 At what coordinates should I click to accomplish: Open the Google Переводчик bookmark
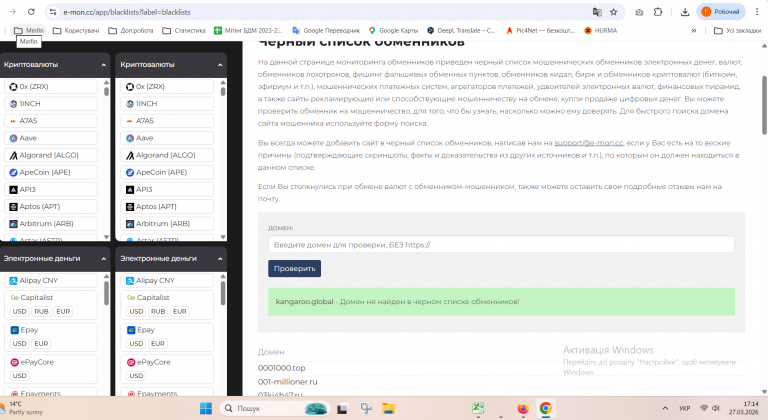(326, 30)
